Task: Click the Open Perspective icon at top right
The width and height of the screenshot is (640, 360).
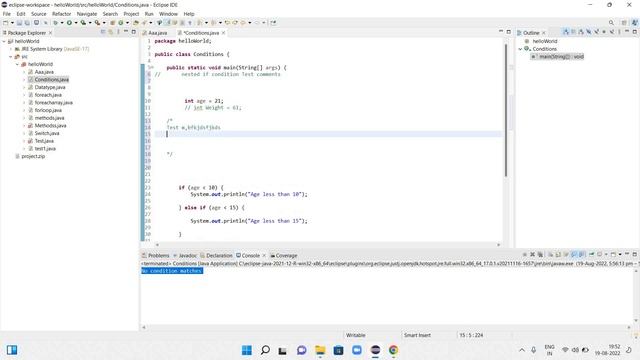Action: [x=624, y=22]
